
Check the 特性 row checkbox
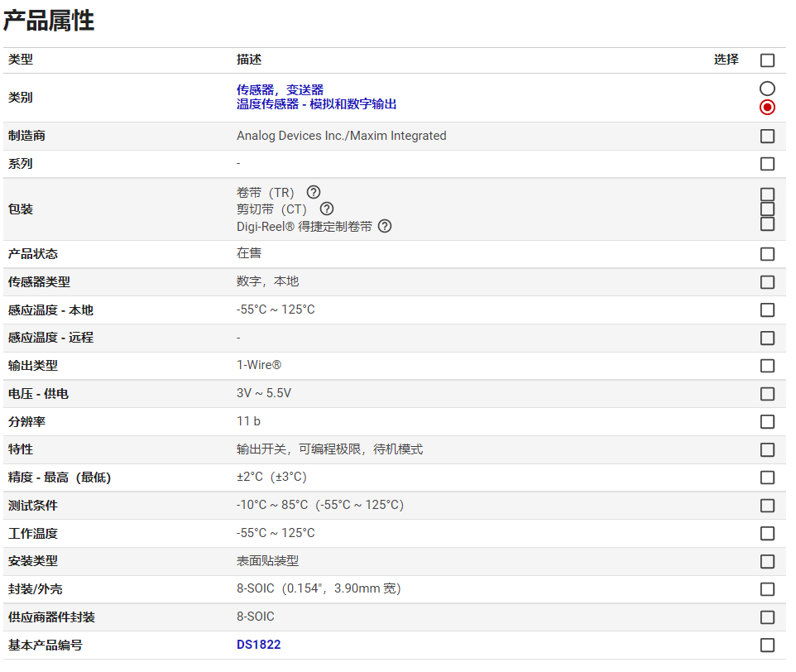767,449
